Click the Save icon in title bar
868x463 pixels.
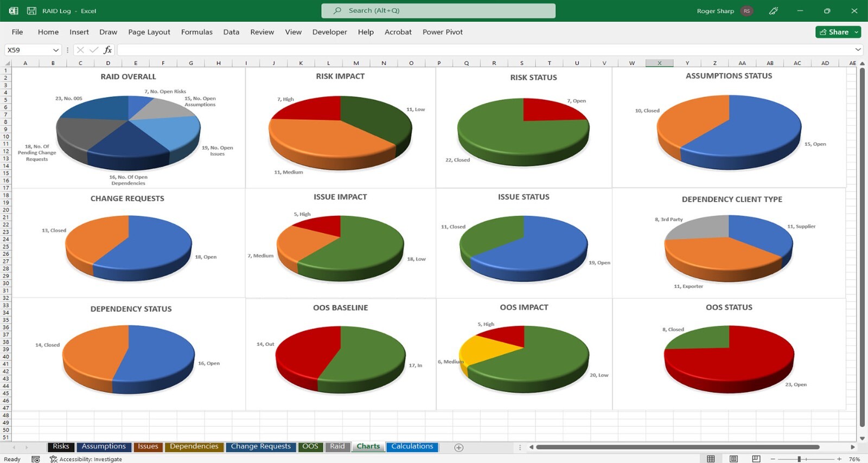point(31,11)
